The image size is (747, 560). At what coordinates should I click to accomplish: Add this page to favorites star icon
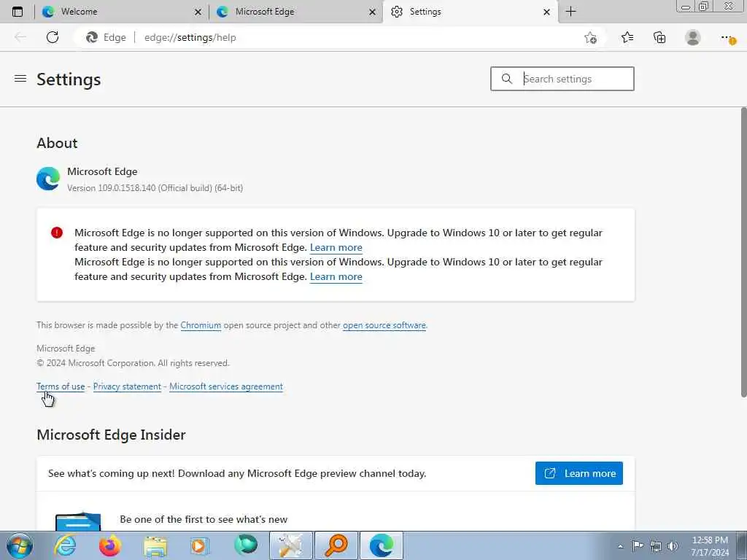pos(590,38)
